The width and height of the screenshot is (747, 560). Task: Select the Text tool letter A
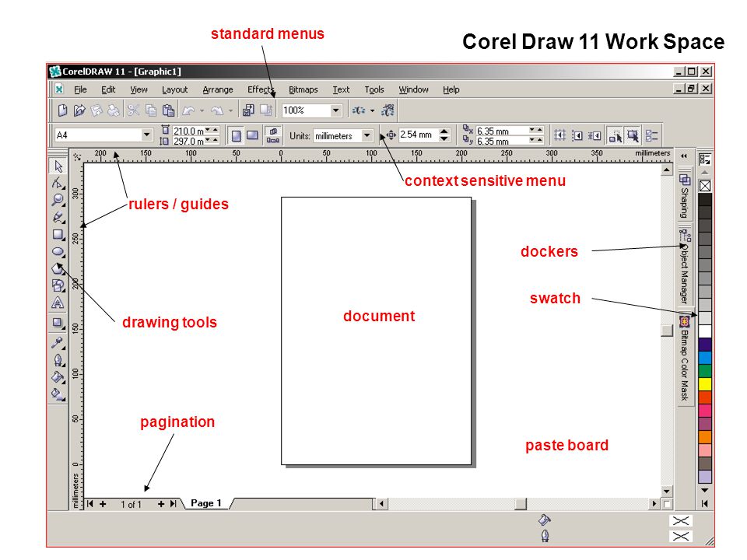pos(58,303)
